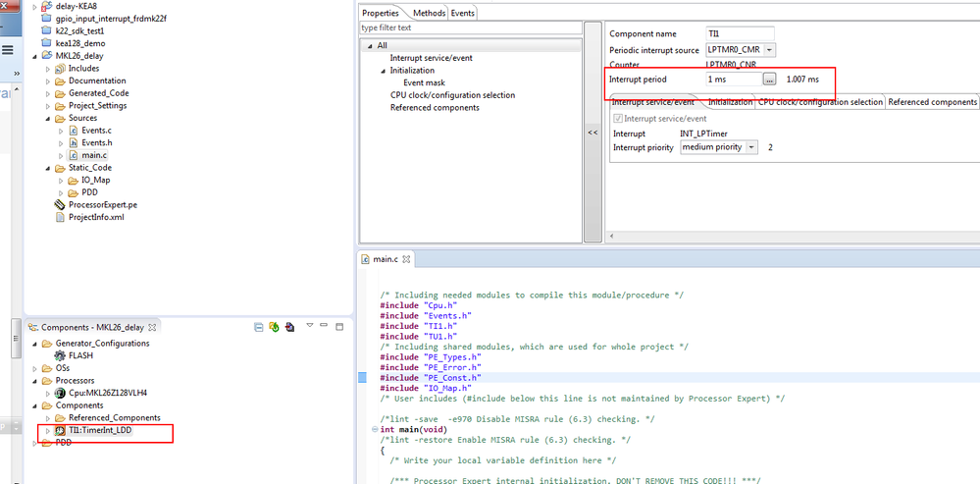Select Referenced components in the properties tree
This screenshot has height=484, width=980.
(x=435, y=108)
